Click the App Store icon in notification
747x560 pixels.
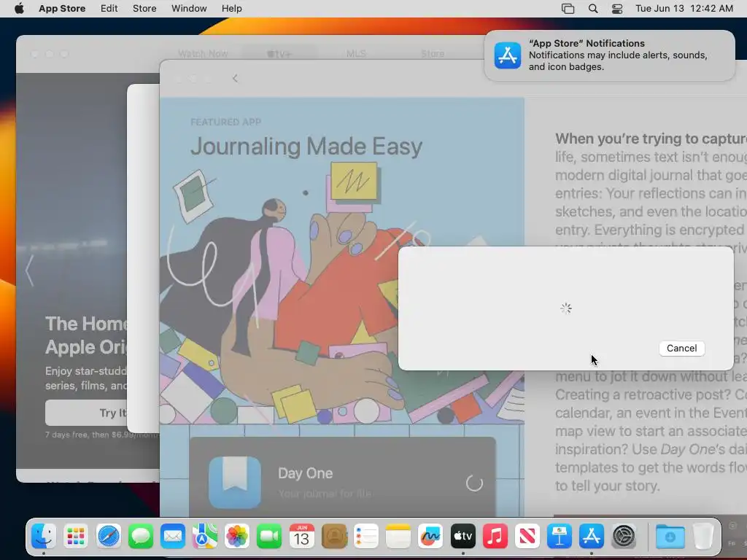pyautogui.click(x=508, y=55)
